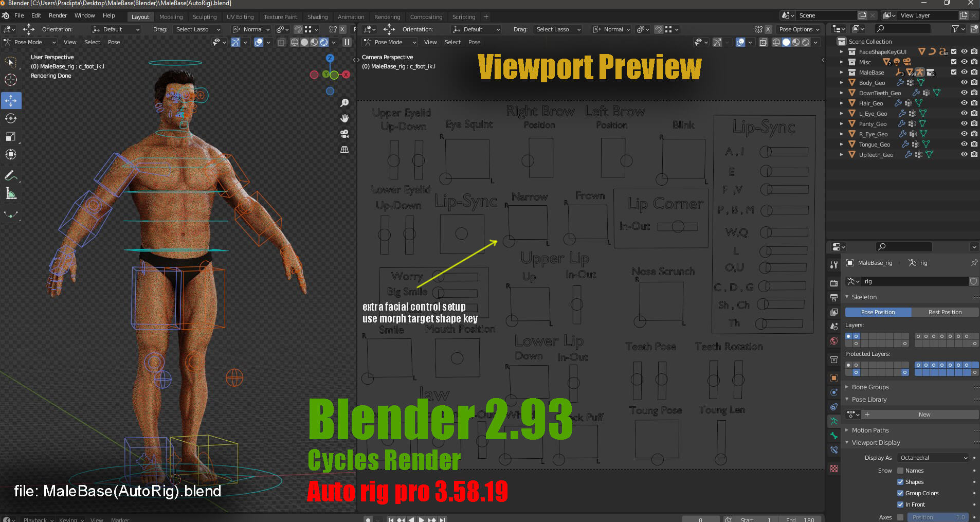Switch to orthographic view with grid icon
Screen dimensions: 980x522
[344, 150]
